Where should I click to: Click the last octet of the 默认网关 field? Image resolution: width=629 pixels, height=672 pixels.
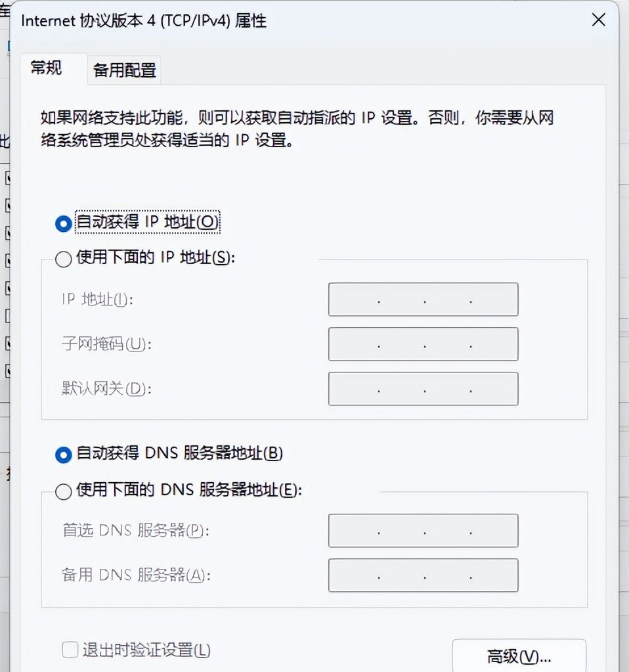(494, 389)
